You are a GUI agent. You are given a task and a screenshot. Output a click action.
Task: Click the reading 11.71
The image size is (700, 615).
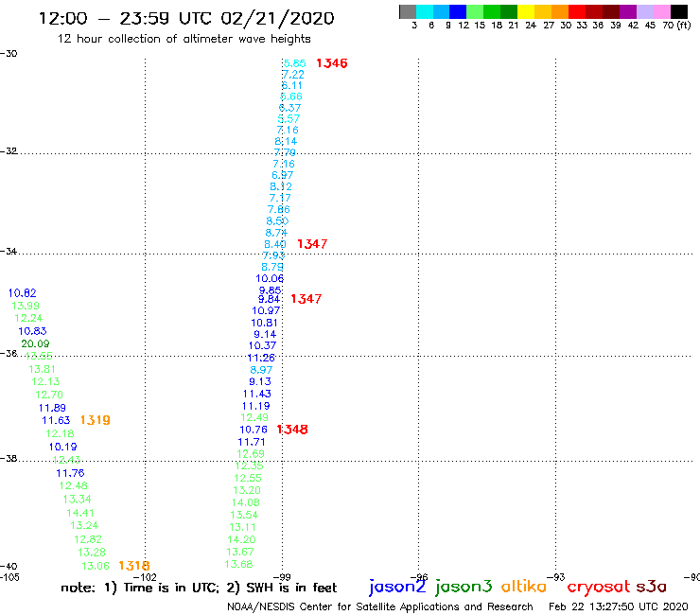(252, 442)
